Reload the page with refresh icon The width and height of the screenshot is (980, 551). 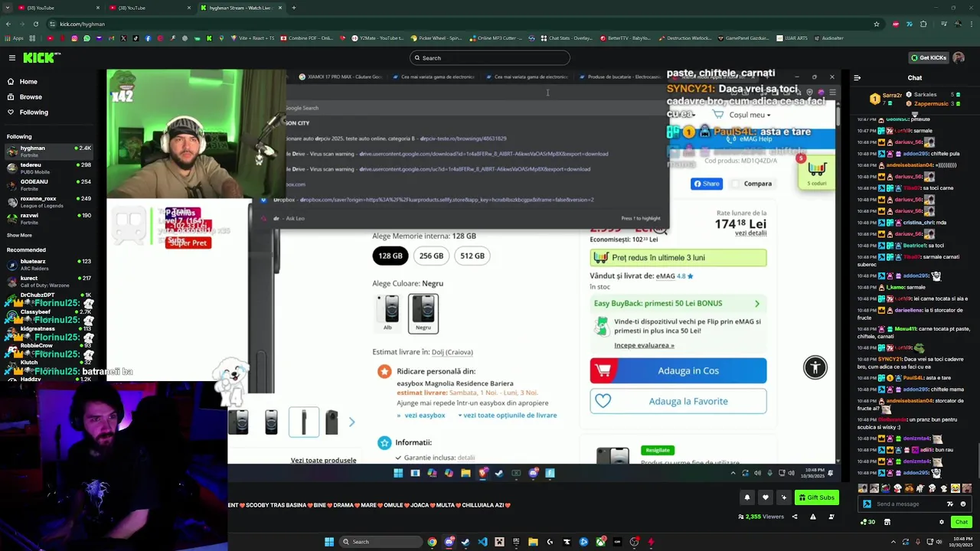click(35, 24)
